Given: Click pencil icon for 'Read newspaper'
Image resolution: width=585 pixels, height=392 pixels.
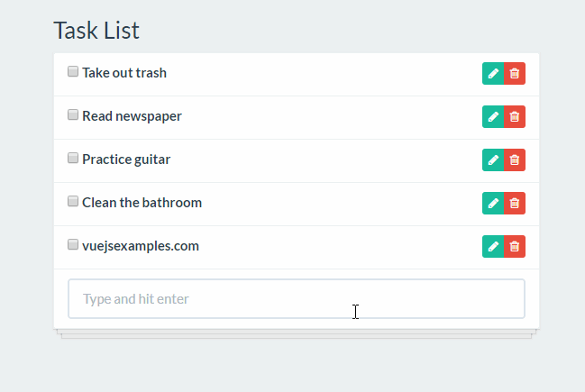Looking at the screenshot, I should point(493,117).
